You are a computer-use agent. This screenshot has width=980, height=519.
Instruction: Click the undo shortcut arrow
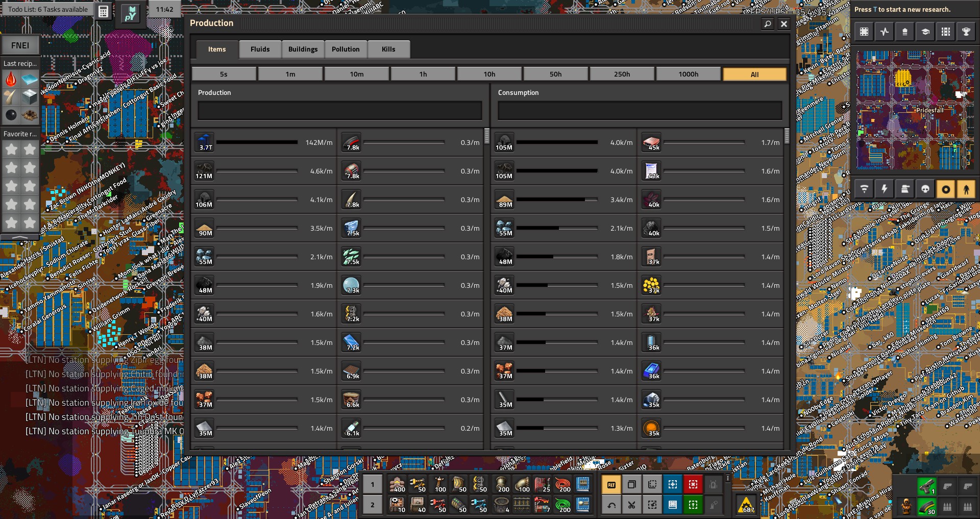(611, 505)
